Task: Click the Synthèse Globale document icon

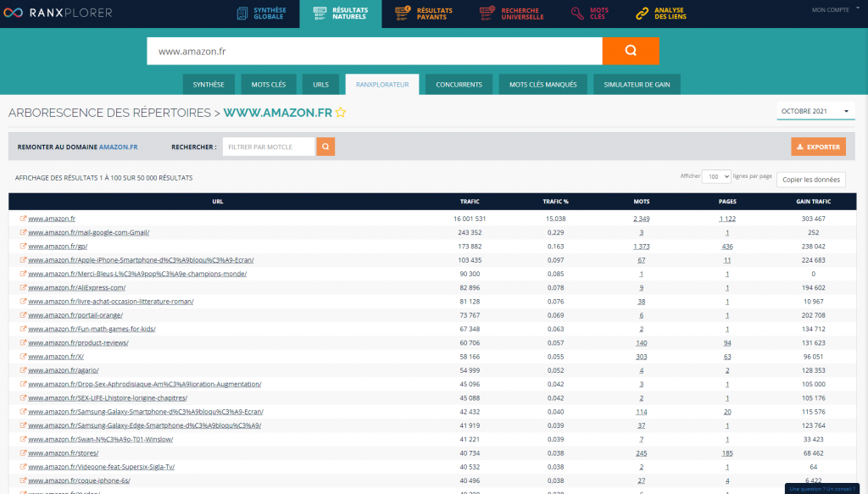Action: coord(242,14)
